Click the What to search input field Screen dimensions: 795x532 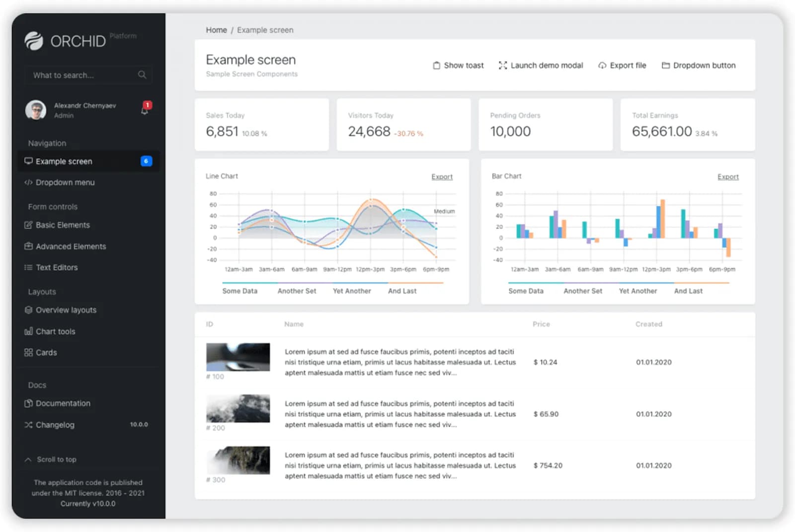pos(88,75)
